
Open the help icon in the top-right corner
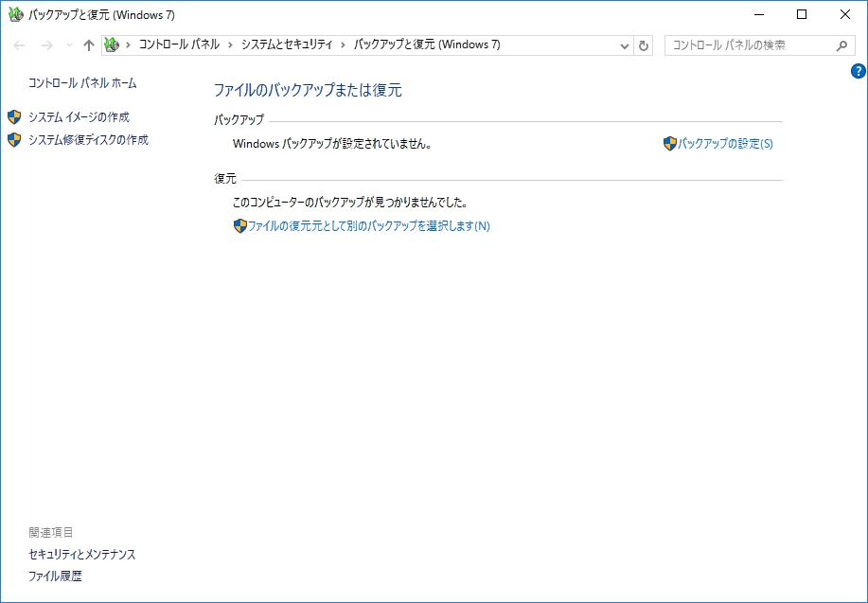858,70
